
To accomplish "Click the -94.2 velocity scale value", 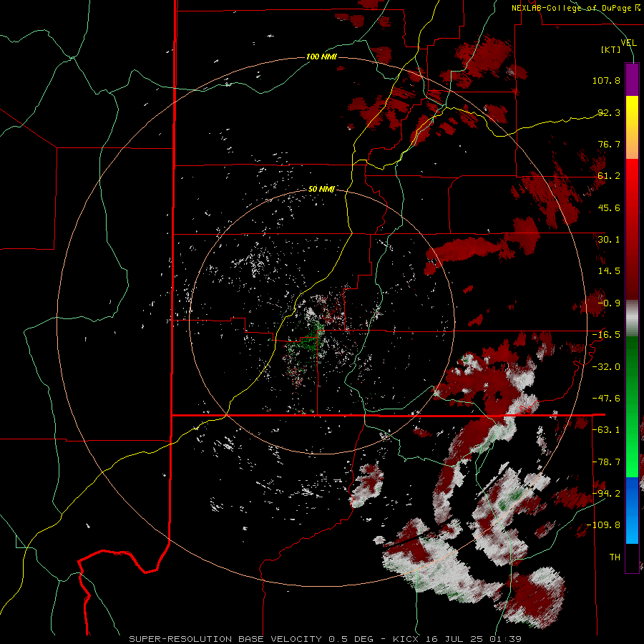I will pyautogui.click(x=606, y=493).
